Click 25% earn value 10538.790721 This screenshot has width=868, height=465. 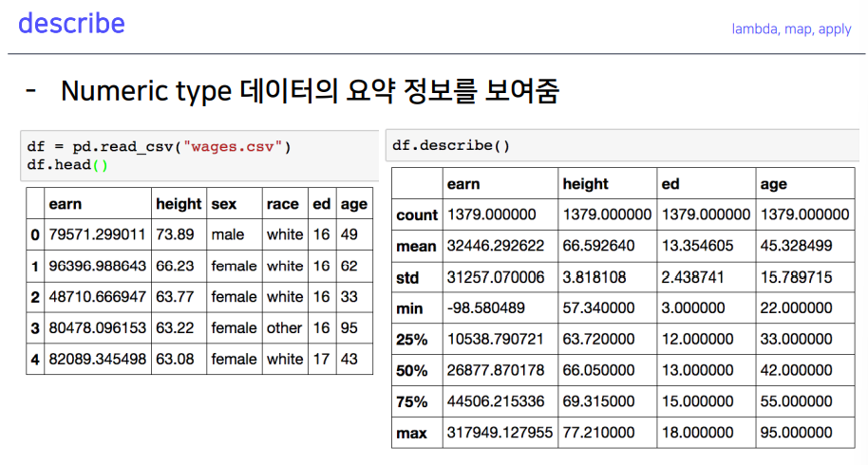[496, 339]
